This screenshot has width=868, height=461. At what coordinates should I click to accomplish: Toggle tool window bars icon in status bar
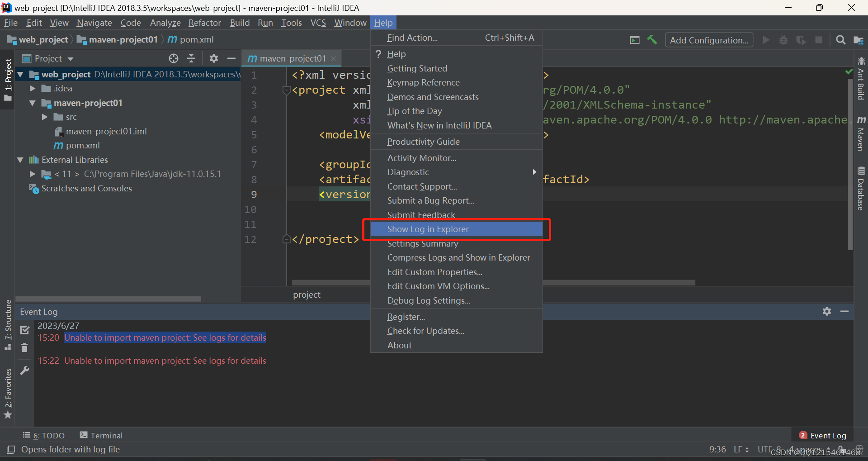click(x=11, y=449)
